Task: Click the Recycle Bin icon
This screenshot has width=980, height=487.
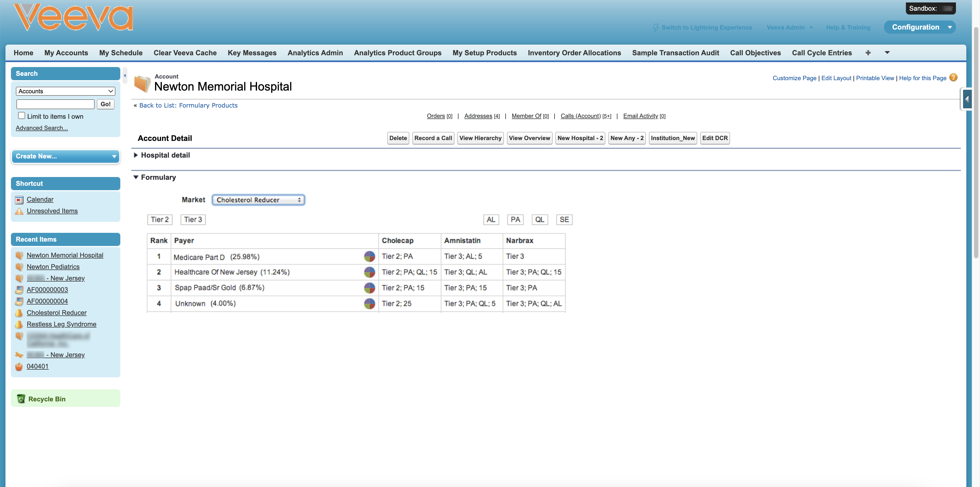Action: click(x=21, y=399)
